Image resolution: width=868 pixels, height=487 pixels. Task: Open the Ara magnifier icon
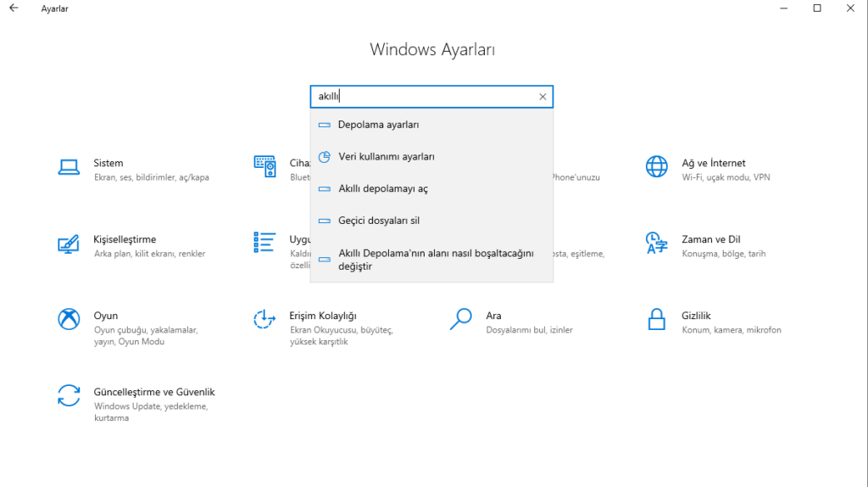(460, 319)
